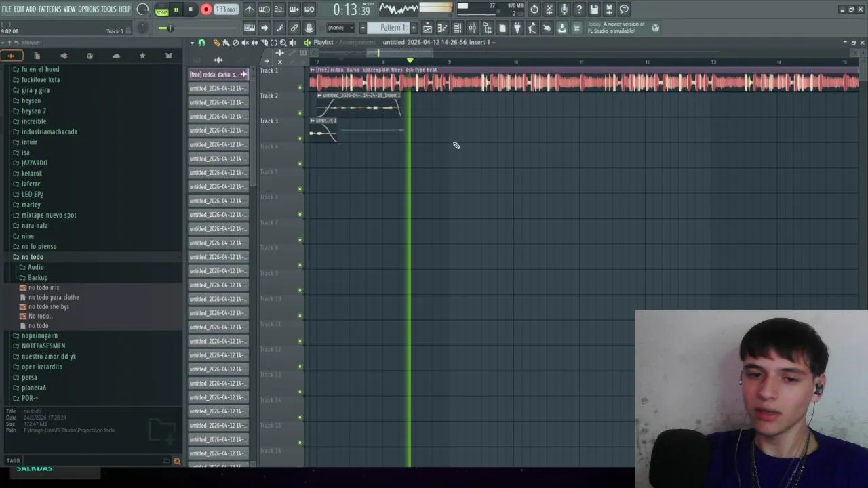Toggle the magnet snap in Playlist
Image resolution: width=868 pixels, height=488 pixels.
point(201,43)
